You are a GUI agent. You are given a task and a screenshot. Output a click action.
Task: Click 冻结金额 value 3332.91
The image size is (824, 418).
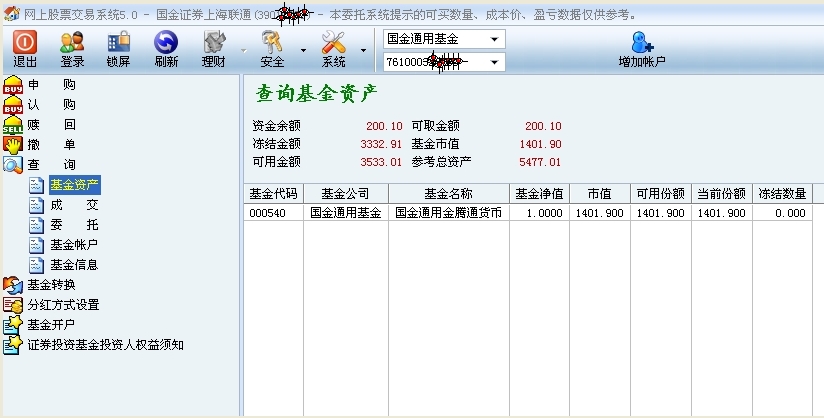381,144
